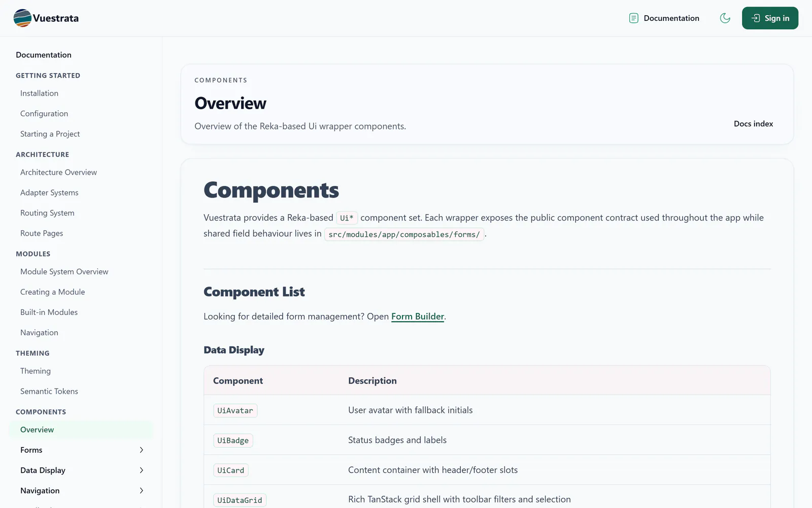Viewport: 812px width, 508px height.
Task: Open Navigation page under Modules
Action: (39, 333)
